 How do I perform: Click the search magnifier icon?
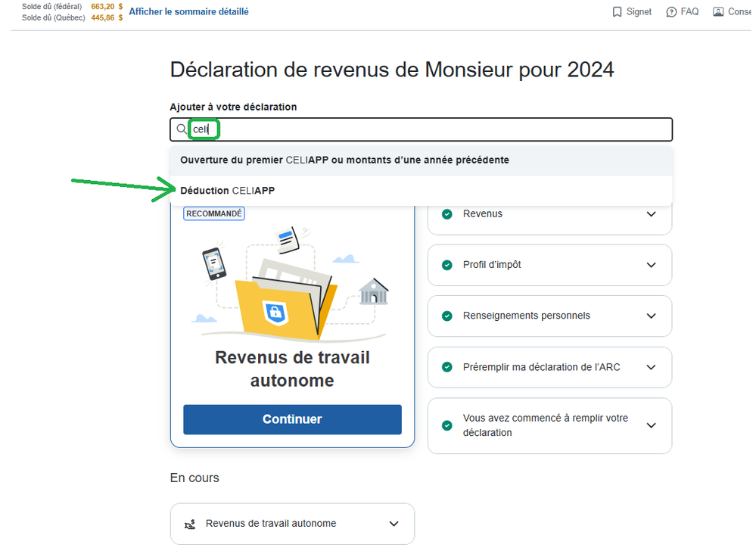(x=181, y=129)
